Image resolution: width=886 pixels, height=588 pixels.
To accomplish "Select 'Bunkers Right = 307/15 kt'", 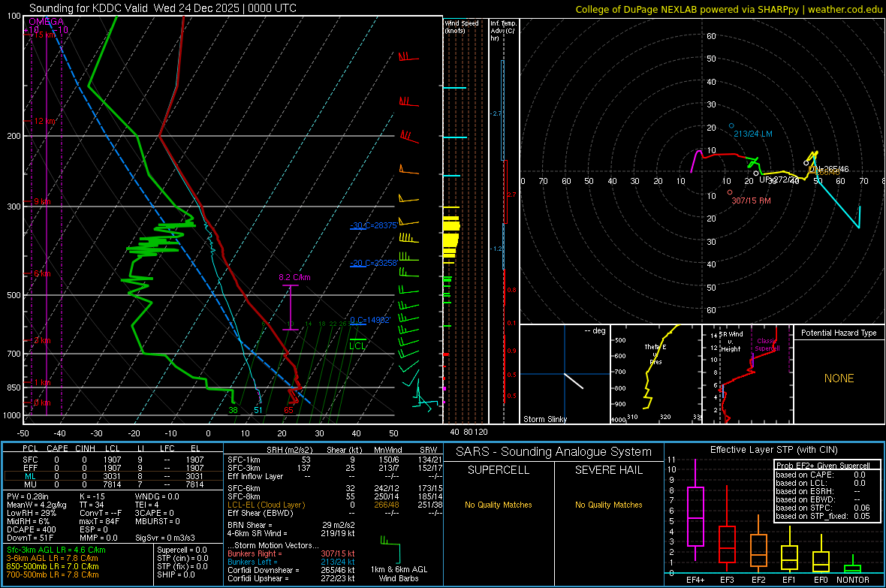I will 291,553.
